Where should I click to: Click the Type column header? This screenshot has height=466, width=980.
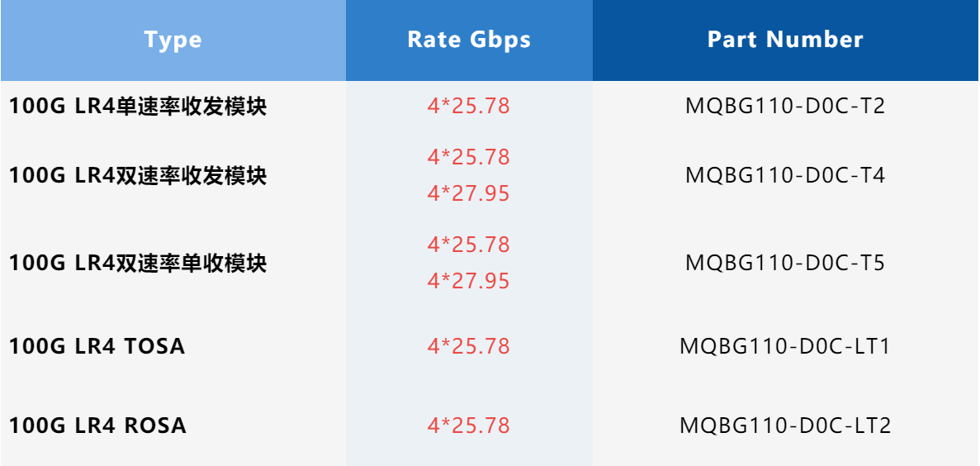point(173,40)
